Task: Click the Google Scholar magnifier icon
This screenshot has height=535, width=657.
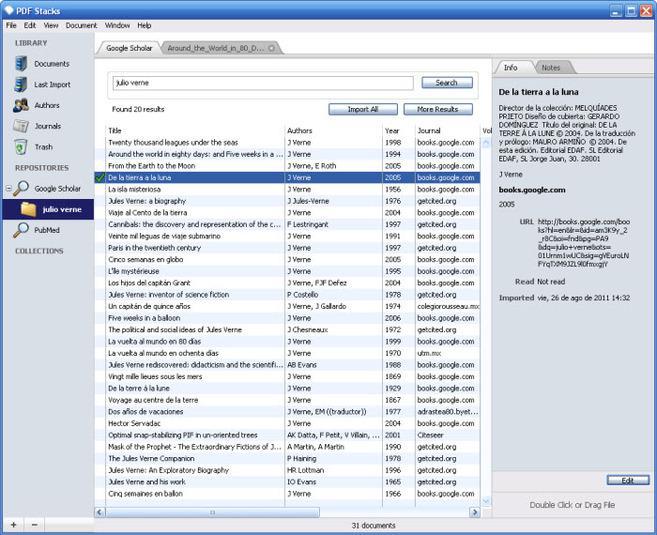Action: pos(21,189)
